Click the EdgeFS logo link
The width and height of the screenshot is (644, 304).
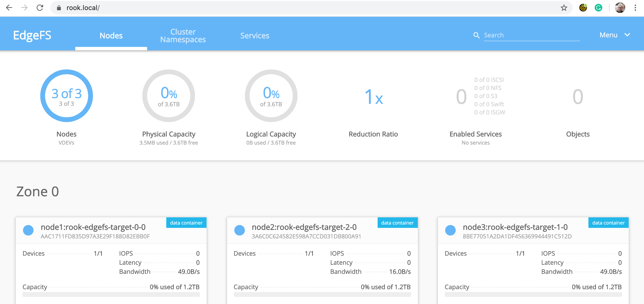[32, 35]
